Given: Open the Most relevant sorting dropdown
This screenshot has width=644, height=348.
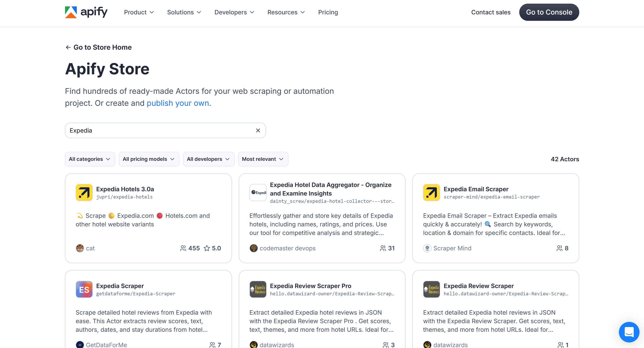Looking at the screenshot, I should [x=263, y=159].
